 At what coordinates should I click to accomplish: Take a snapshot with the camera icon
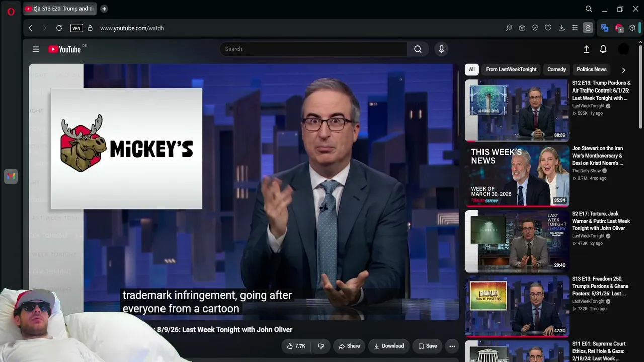522,28
